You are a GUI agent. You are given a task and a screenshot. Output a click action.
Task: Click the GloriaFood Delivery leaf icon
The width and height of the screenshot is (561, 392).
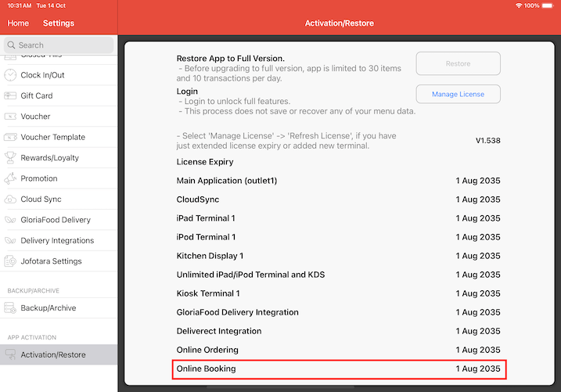10,220
